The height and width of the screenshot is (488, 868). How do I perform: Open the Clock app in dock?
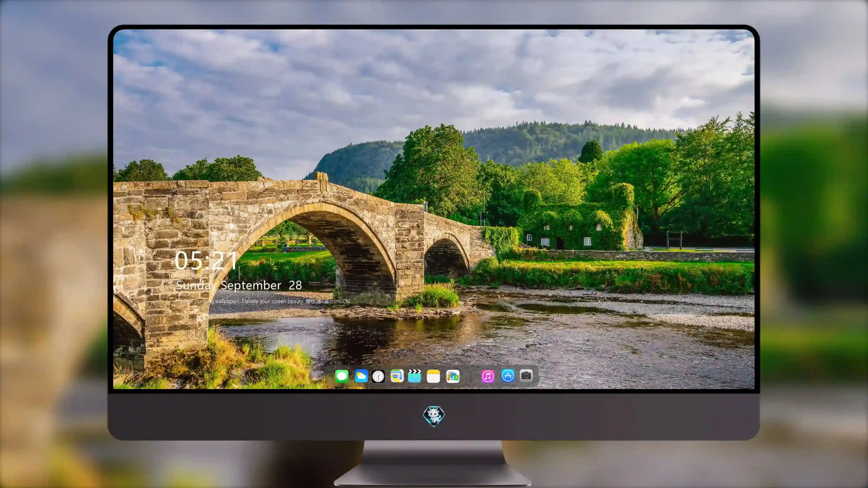[378, 376]
